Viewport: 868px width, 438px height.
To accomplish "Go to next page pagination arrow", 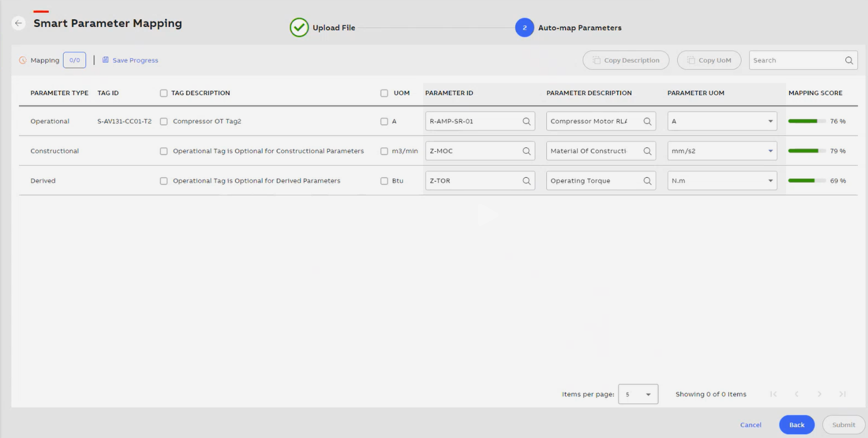I will click(x=819, y=394).
